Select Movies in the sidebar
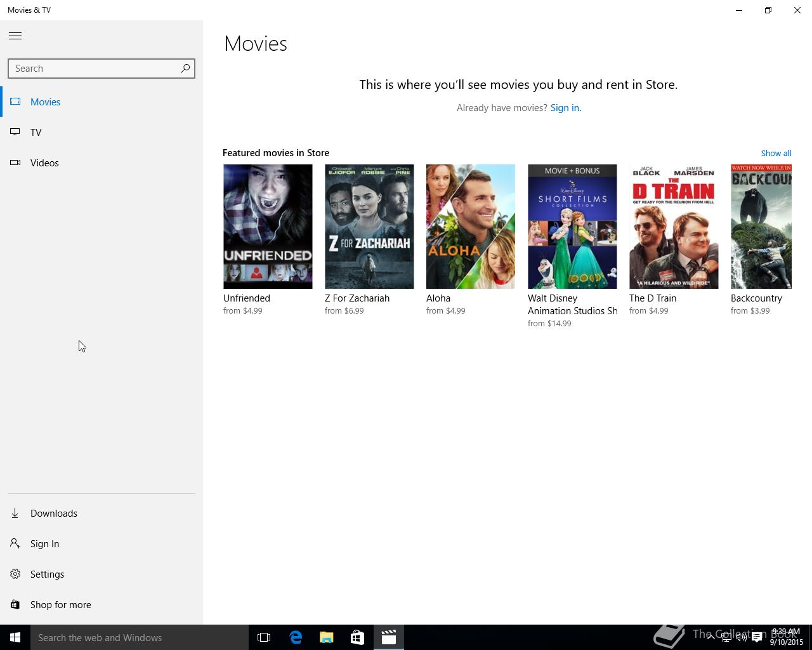Viewport: 812px width, 650px height. click(101, 102)
